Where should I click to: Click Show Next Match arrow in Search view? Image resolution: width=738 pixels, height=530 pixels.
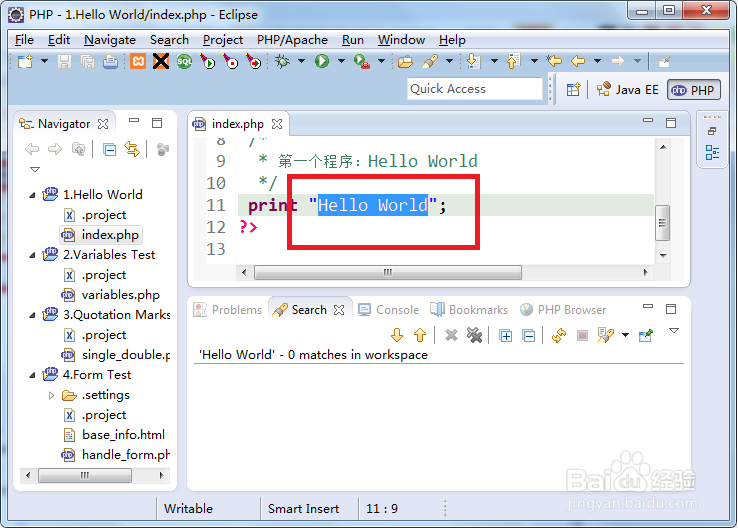397,335
